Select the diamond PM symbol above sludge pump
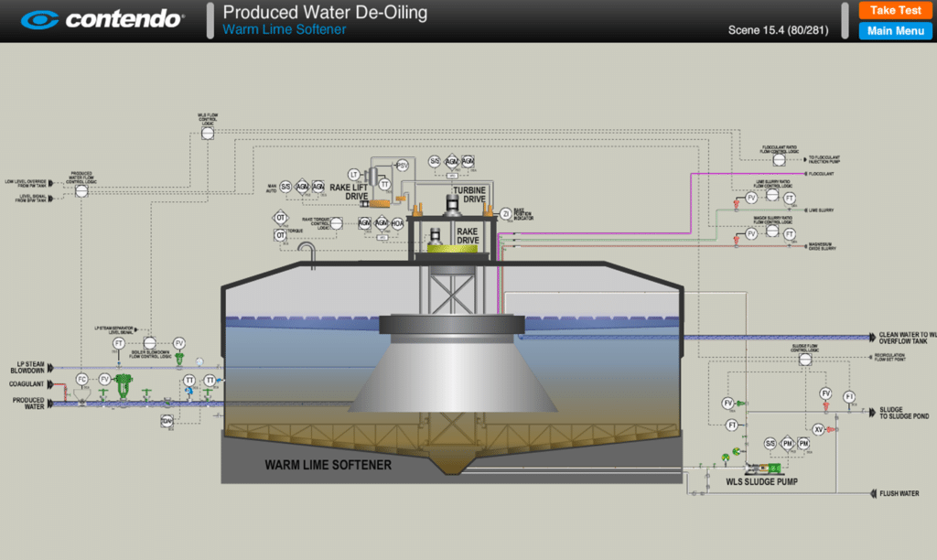 pos(788,444)
